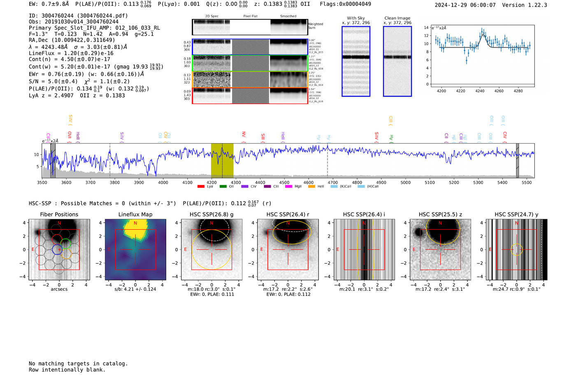Image resolution: width=576 pixels, height=392 pixels.
Task: Click the red N marker in g-band image
Action: pyautogui.click(x=211, y=223)
